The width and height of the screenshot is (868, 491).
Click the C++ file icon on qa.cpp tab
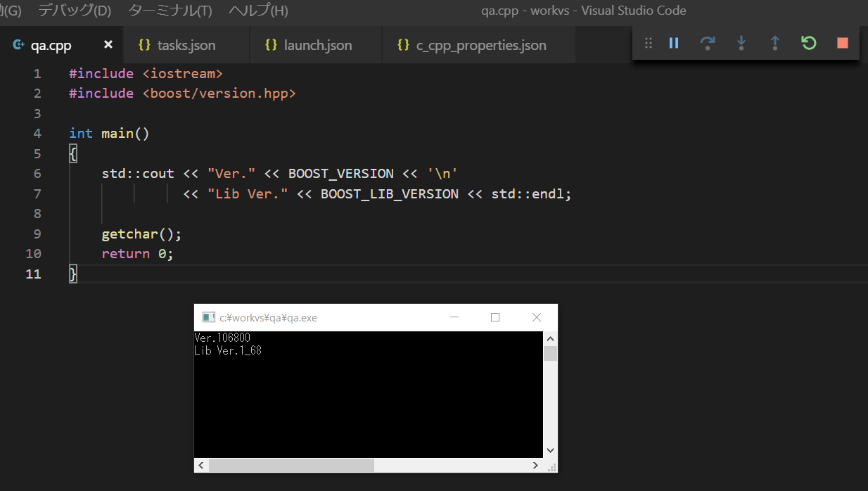coord(18,44)
